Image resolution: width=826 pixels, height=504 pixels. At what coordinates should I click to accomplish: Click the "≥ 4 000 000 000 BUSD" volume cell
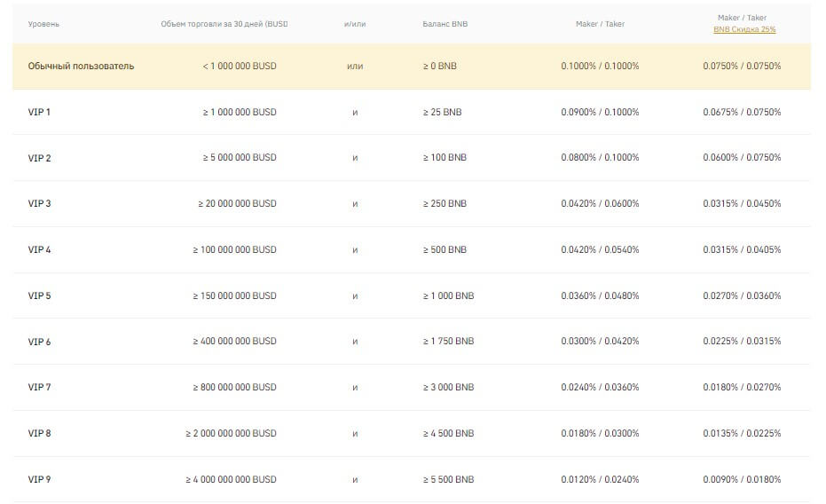click(231, 480)
